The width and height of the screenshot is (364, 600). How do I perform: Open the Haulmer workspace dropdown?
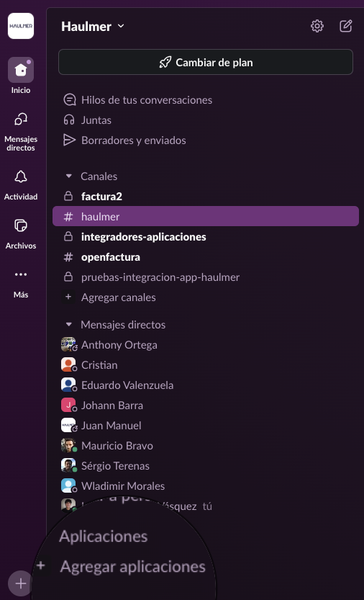point(93,27)
